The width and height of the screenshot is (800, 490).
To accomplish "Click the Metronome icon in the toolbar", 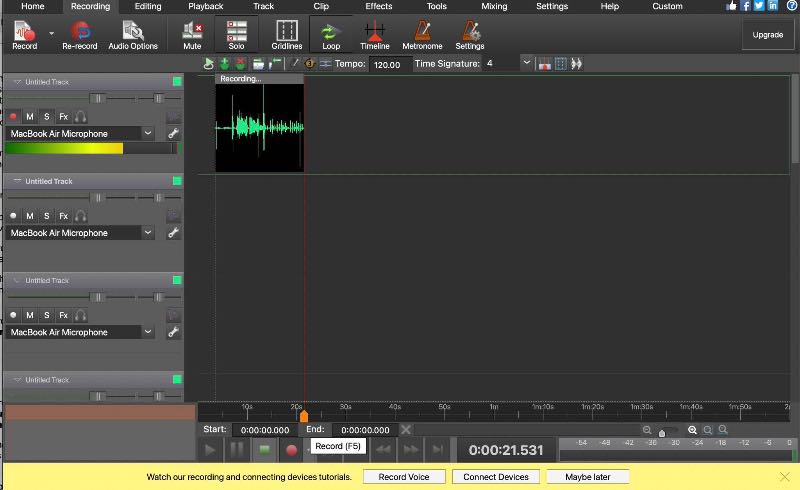I will click(422, 35).
